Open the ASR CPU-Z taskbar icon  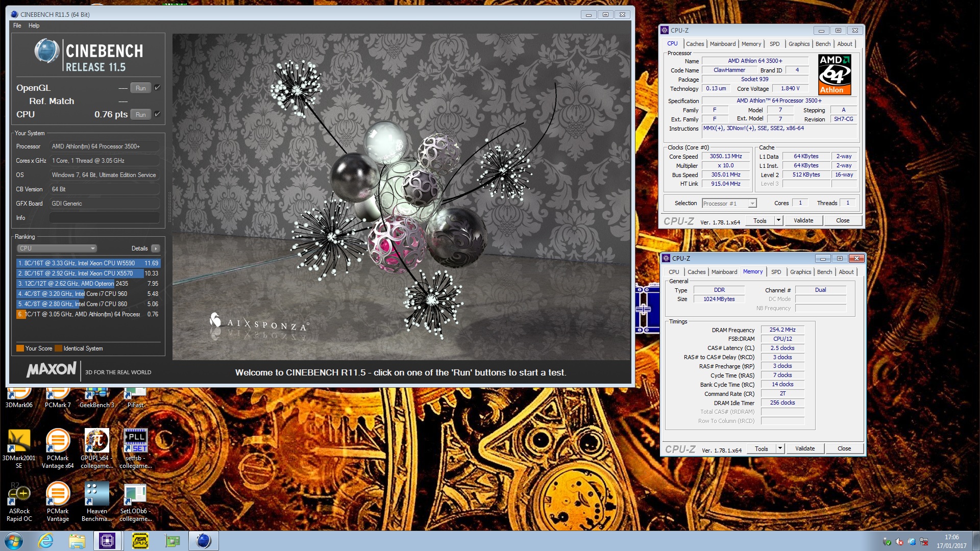(140, 541)
